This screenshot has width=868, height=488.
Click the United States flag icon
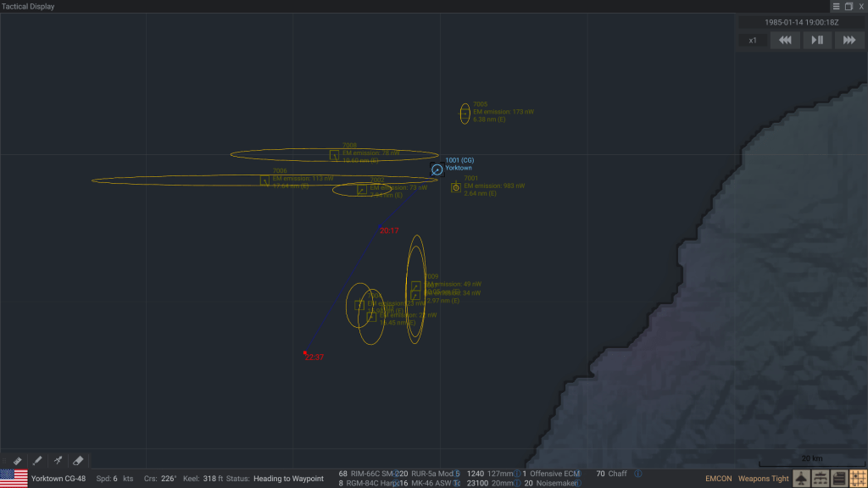(14, 479)
